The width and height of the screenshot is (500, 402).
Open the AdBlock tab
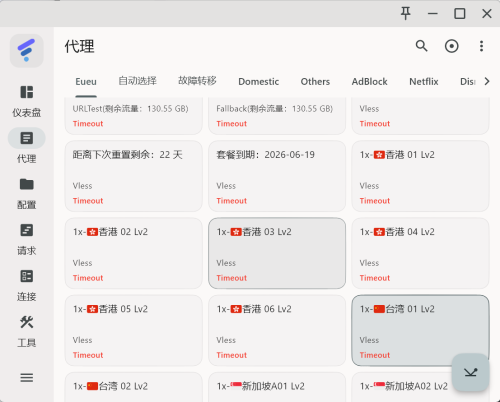[369, 81]
